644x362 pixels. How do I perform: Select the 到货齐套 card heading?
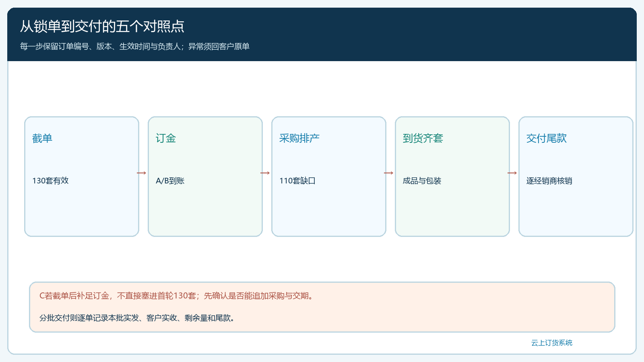click(423, 138)
